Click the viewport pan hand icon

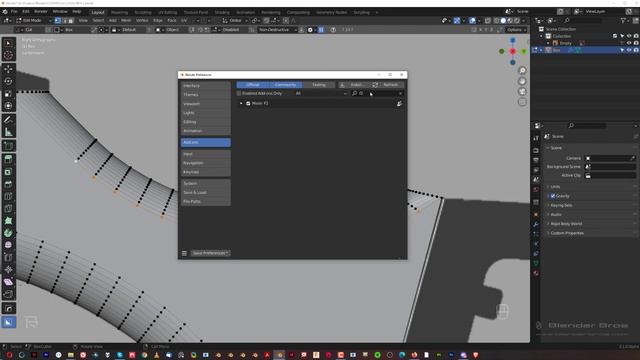[522, 81]
